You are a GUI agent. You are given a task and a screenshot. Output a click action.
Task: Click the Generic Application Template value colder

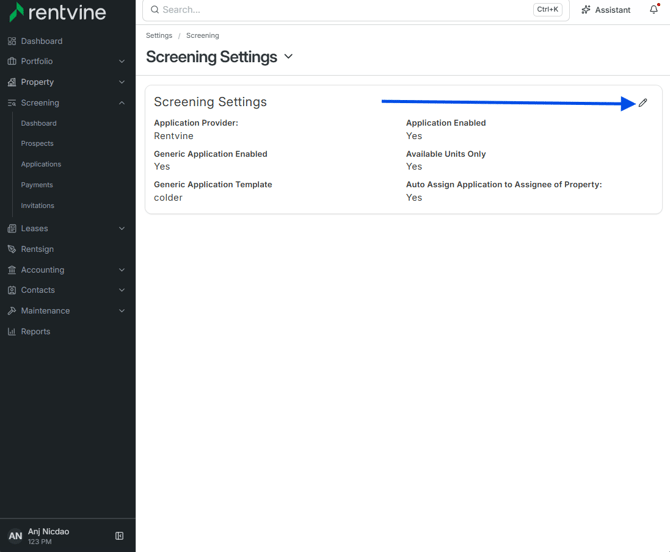tap(168, 198)
